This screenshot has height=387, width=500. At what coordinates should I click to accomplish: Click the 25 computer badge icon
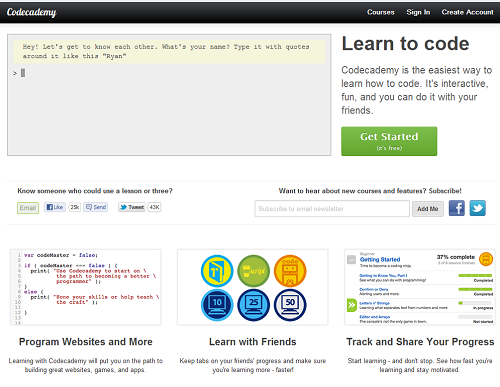click(x=253, y=305)
